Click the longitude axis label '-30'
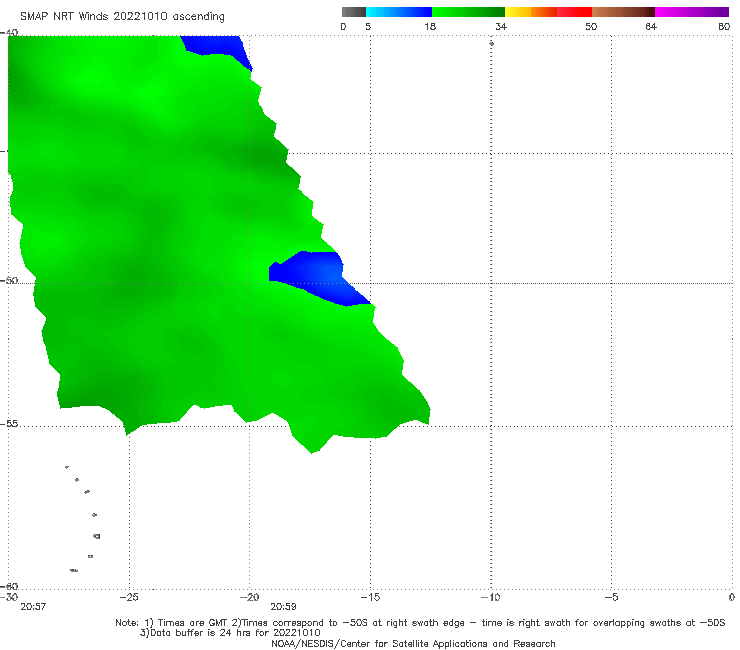Viewport: 740px width, 650px height. (x=9, y=597)
